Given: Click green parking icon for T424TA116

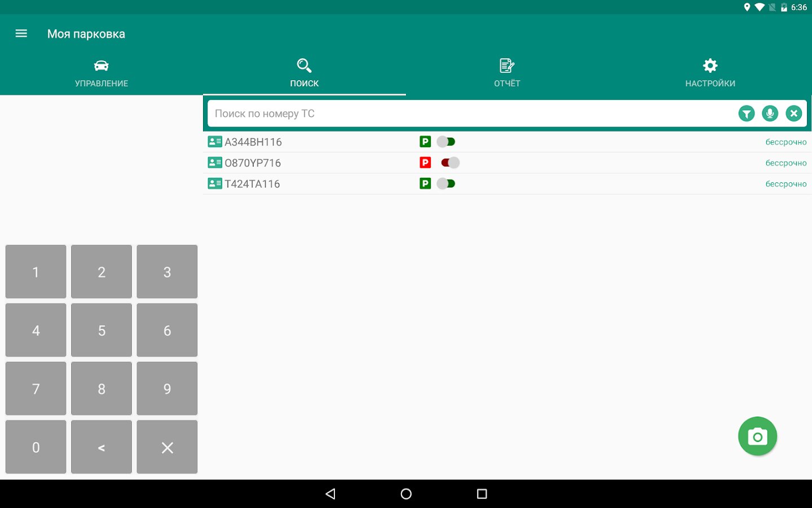Looking at the screenshot, I should click(425, 183).
